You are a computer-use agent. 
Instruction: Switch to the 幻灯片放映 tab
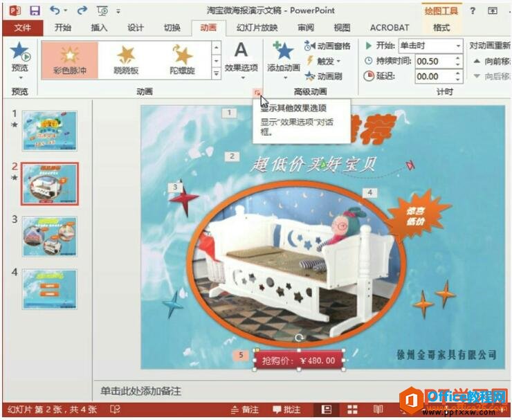tap(257, 28)
